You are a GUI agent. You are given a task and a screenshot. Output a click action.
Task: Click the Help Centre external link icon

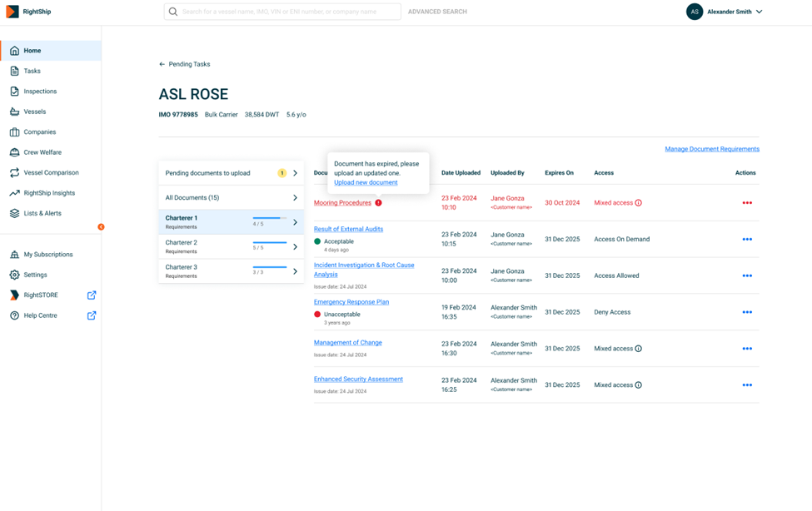point(92,315)
